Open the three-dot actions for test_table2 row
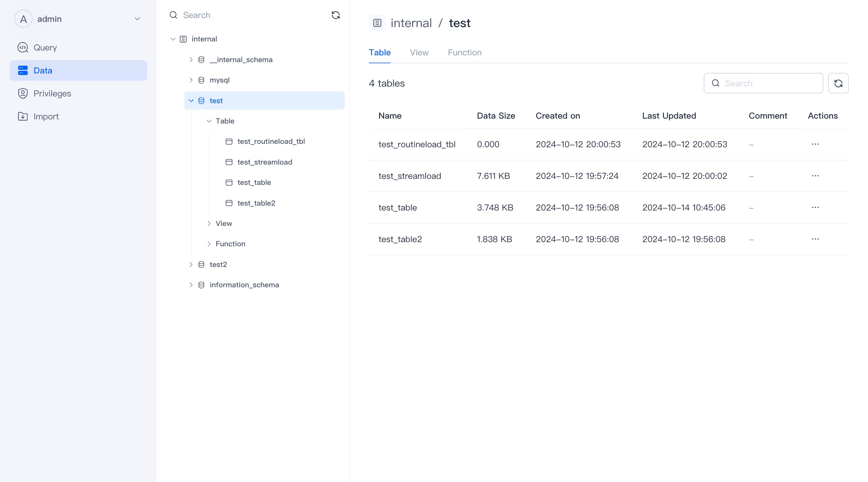The image size is (868, 482). tap(815, 239)
